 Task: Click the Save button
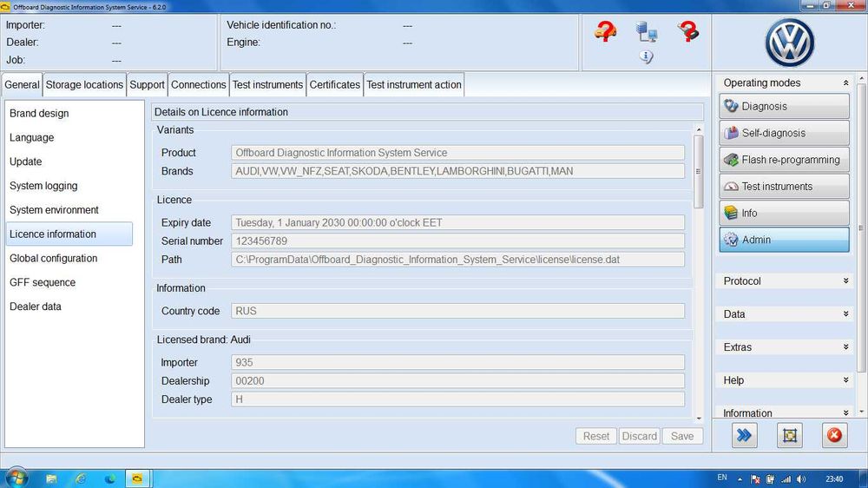[682, 436]
